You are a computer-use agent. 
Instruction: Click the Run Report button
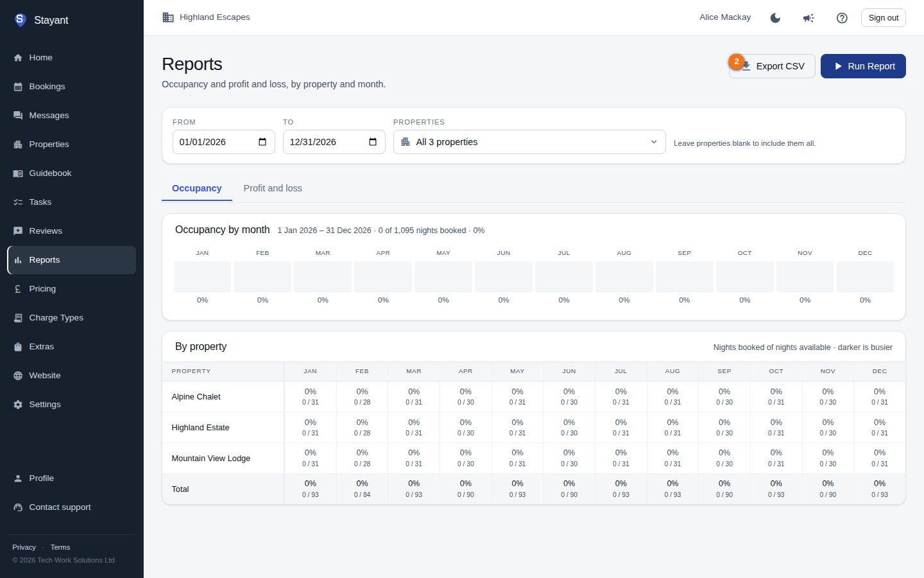tap(863, 66)
